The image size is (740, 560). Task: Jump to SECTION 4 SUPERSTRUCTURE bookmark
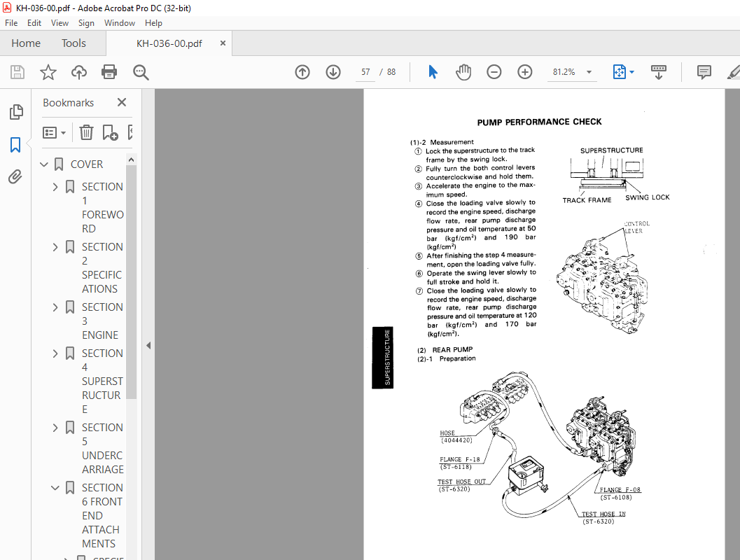click(x=102, y=381)
